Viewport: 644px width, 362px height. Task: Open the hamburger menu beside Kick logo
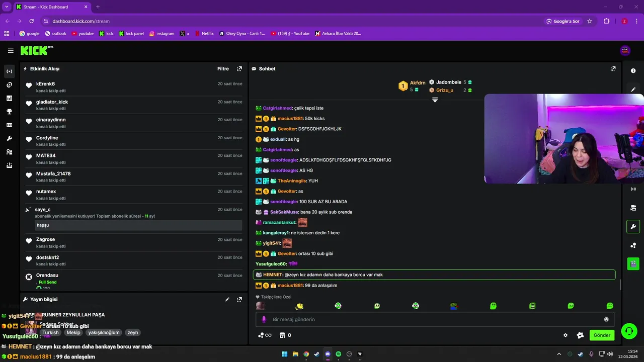(11, 51)
